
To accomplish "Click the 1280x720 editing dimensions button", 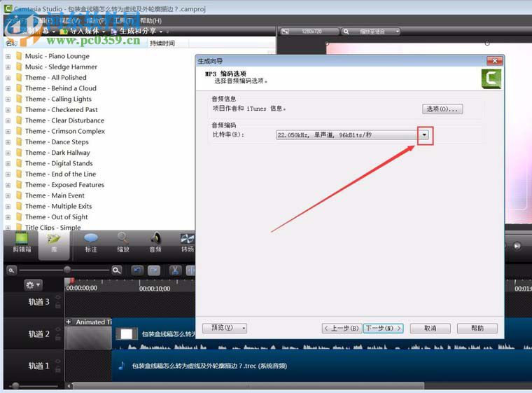I will (x=309, y=32).
